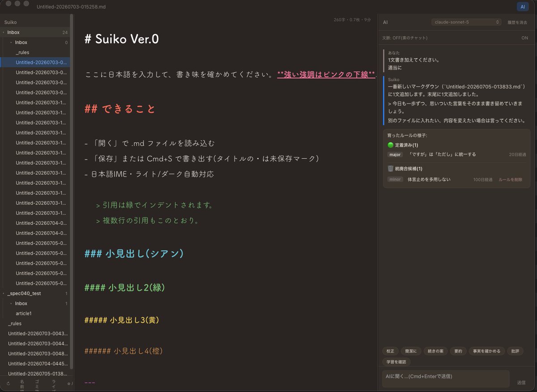Click the 260字・0.7枚・9分 word count status
Viewport: 537px width, 392px height.
pyautogui.click(x=352, y=20)
